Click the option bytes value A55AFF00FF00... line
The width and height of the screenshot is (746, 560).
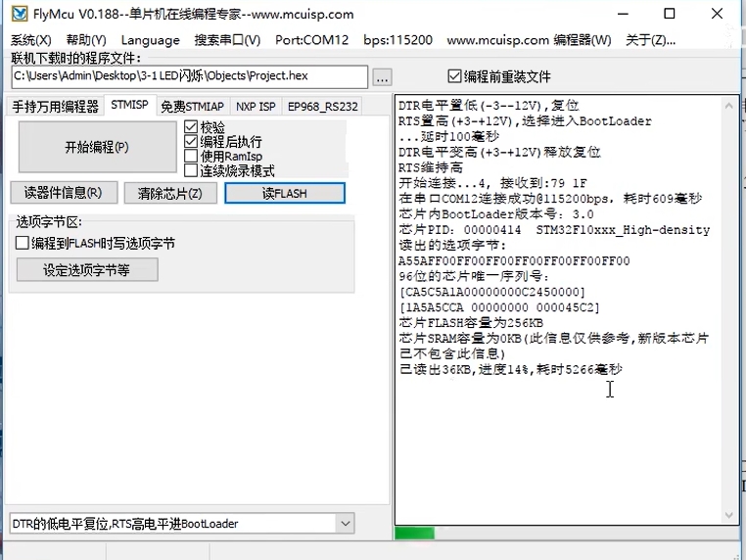click(x=514, y=260)
